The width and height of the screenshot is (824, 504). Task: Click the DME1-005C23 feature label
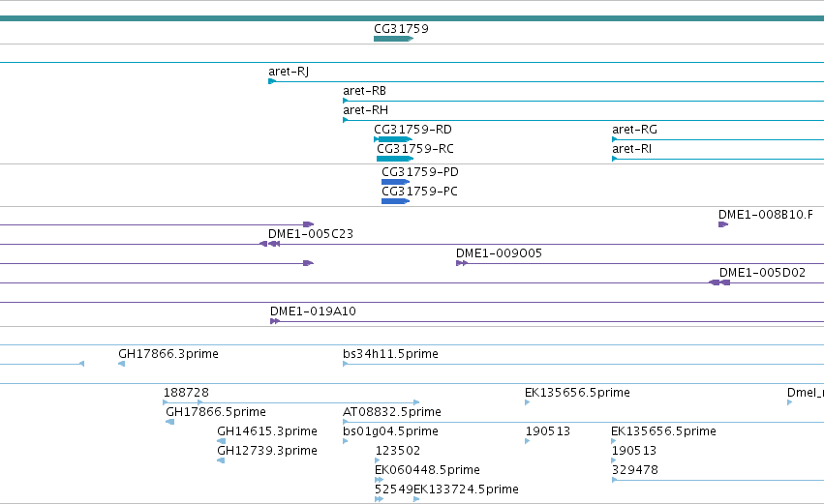pos(311,234)
